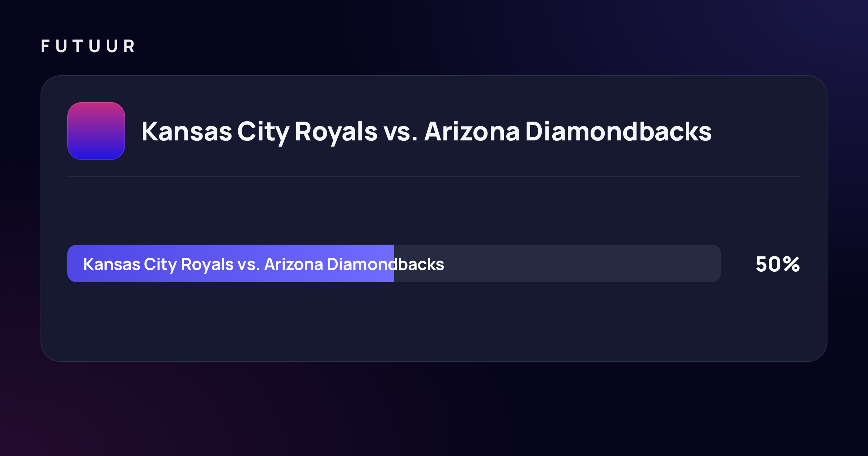Click the word Arizona in the large title
The image size is (868, 456).
tap(472, 131)
